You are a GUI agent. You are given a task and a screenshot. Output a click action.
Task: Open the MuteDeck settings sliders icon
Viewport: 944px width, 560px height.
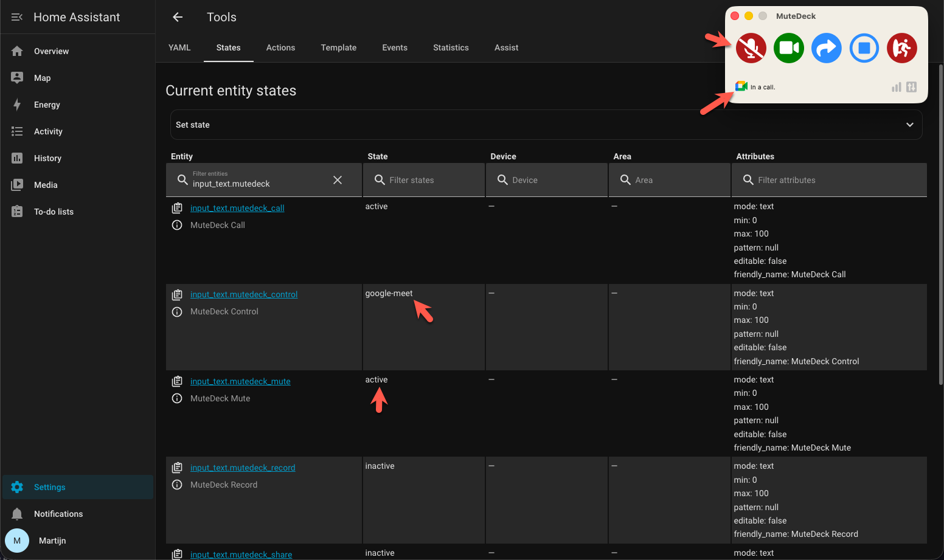point(911,87)
